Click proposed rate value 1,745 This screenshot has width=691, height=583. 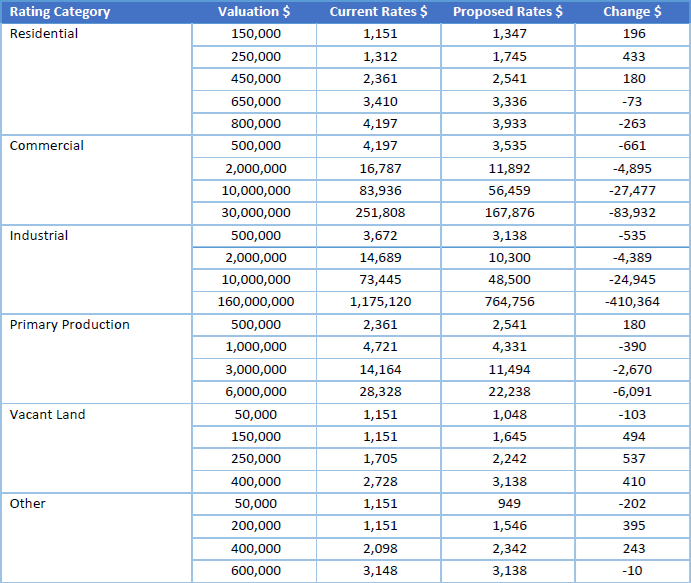(509, 57)
